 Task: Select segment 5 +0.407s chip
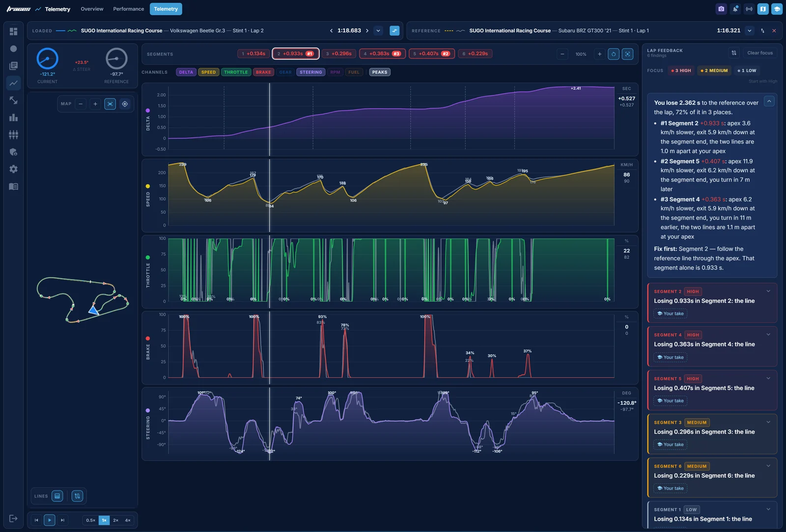point(431,54)
